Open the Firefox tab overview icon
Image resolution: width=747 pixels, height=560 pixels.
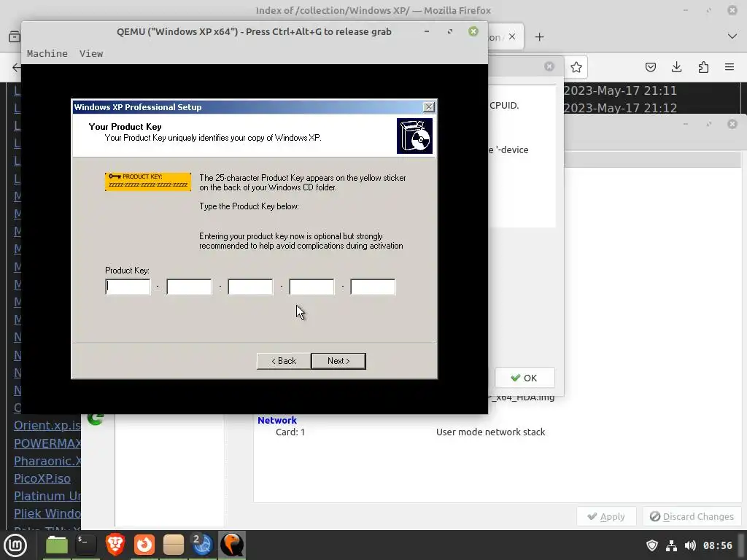pyautogui.click(x=15, y=36)
